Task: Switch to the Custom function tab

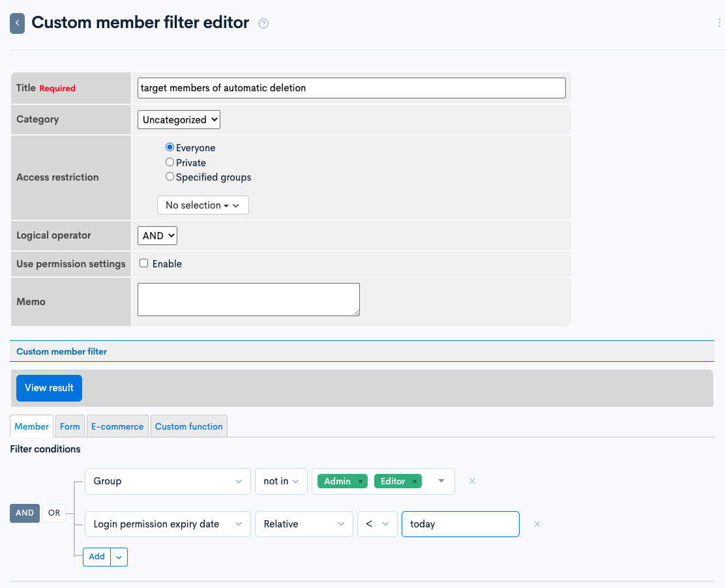Action: (189, 426)
